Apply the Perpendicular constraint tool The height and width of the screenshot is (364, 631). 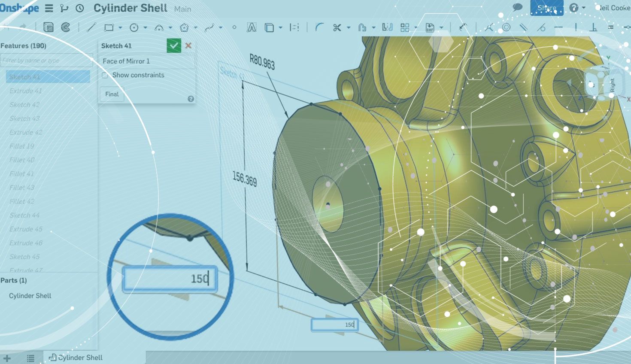click(594, 27)
